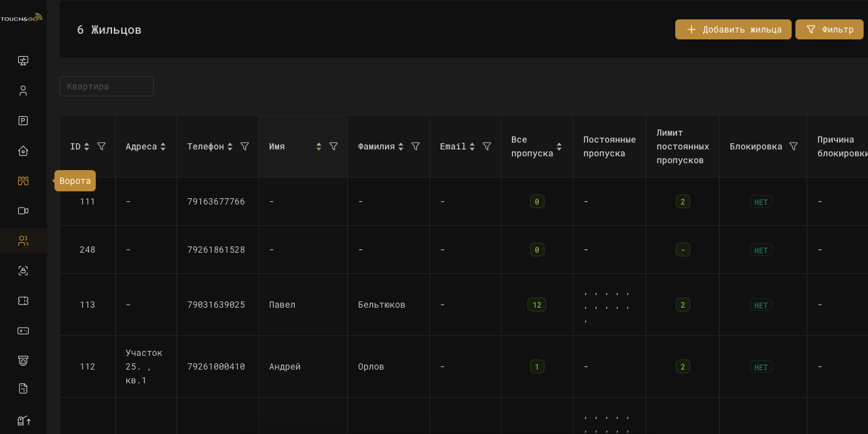Click the single-user profile sidebar icon
The image size is (868, 434).
click(x=23, y=91)
